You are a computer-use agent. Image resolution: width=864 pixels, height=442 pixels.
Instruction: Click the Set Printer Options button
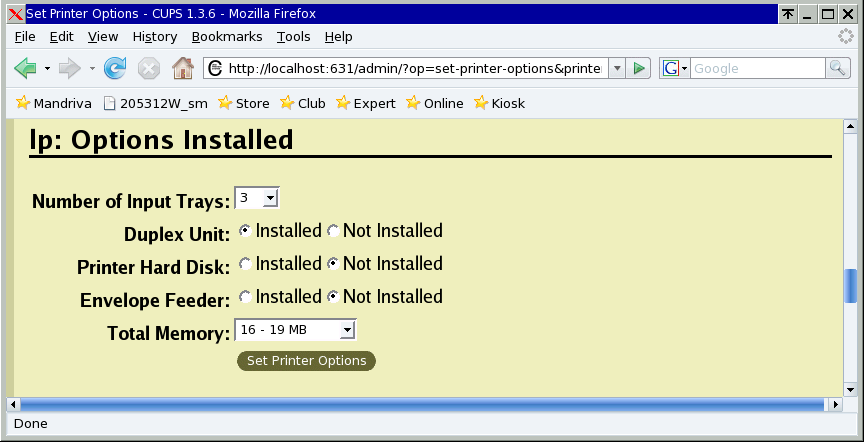tap(306, 360)
